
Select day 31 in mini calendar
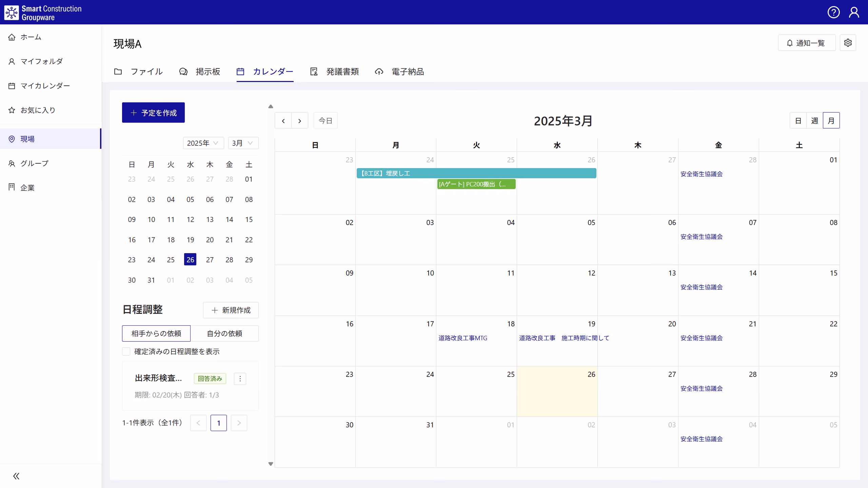tap(151, 280)
